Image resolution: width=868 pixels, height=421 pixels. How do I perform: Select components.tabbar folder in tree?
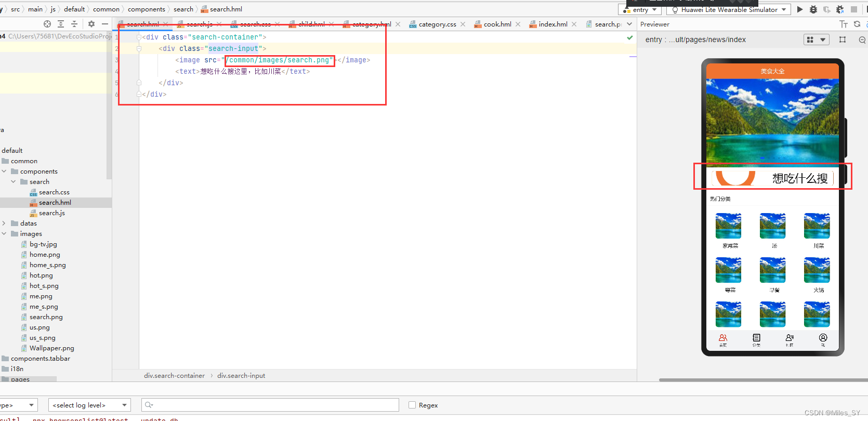(40, 359)
